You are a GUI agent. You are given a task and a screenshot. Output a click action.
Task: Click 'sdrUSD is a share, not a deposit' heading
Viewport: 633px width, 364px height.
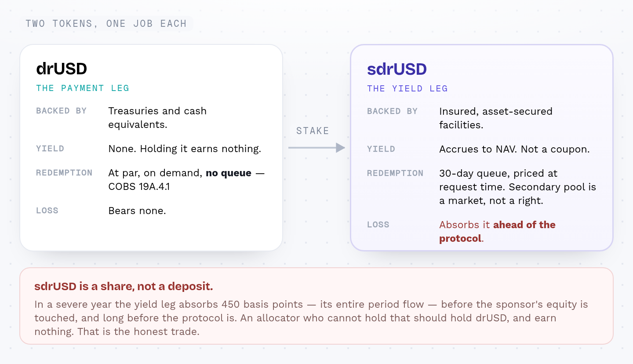(x=124, y=287)
